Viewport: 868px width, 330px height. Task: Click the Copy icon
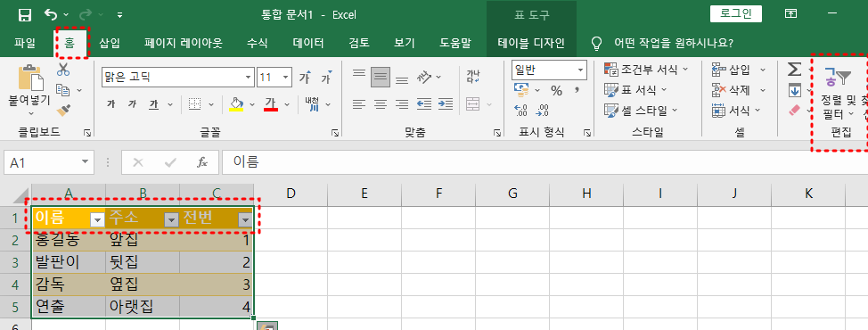pyautogui.click(x=63, y=90)
